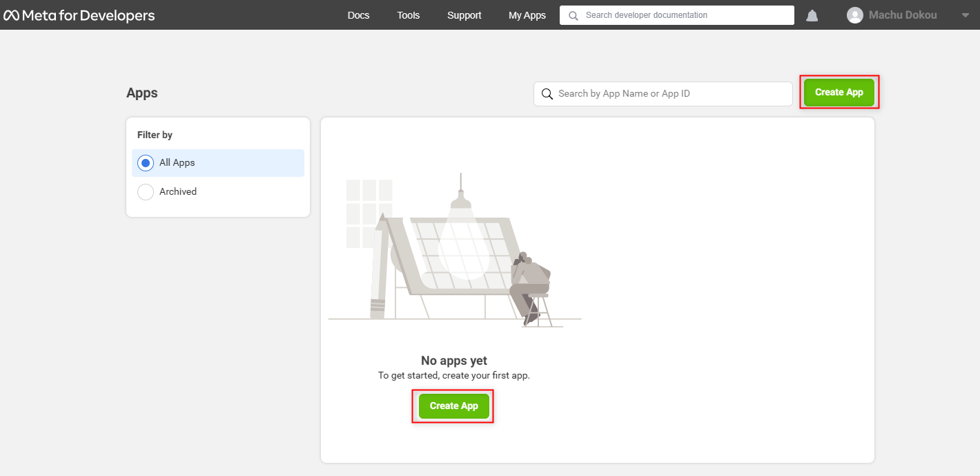Open the notifications bell icon
The width and height of the screenshot is (980, 476).
[812, 15]
